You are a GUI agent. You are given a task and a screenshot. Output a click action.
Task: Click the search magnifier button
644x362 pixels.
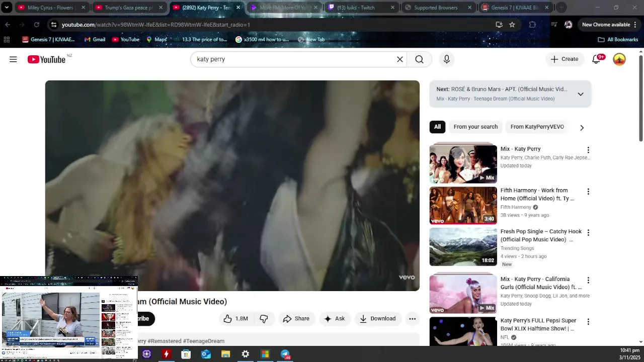click(419, 59)
